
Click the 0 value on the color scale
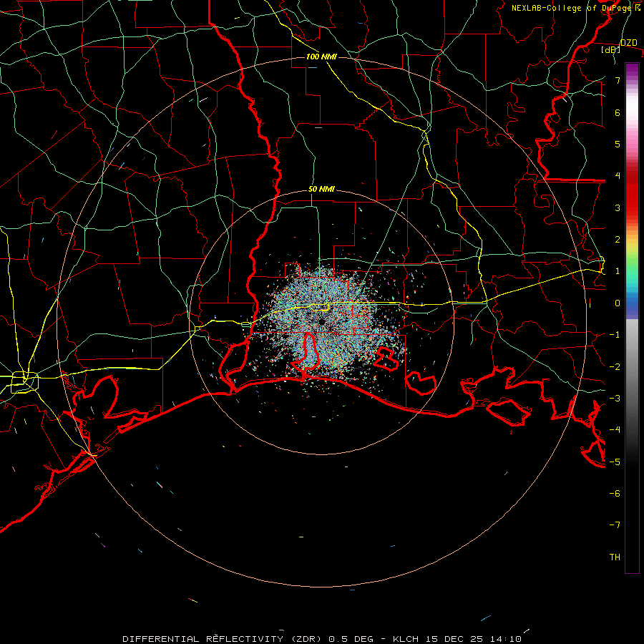tap(618, 303)
